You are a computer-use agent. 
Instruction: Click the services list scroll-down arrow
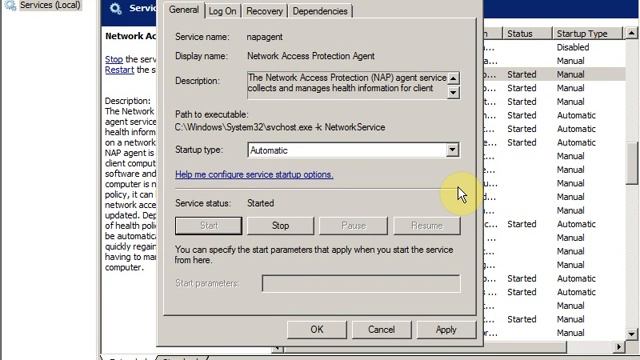[631, 334]
